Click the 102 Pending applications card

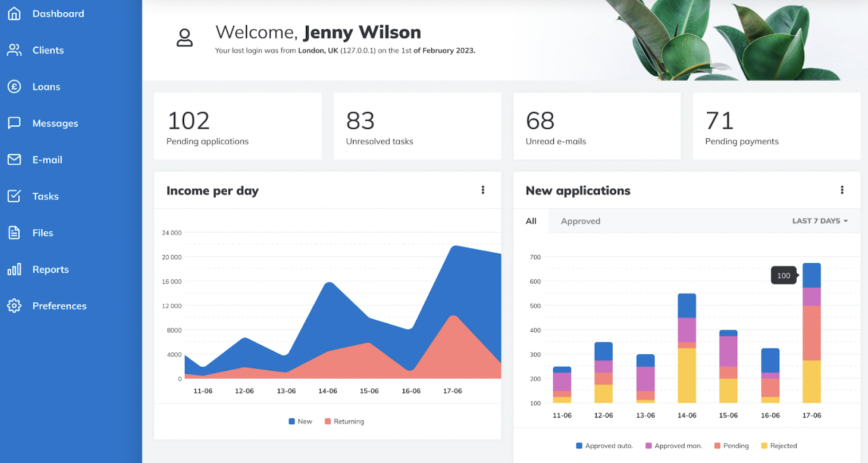(x=238, y=126)
